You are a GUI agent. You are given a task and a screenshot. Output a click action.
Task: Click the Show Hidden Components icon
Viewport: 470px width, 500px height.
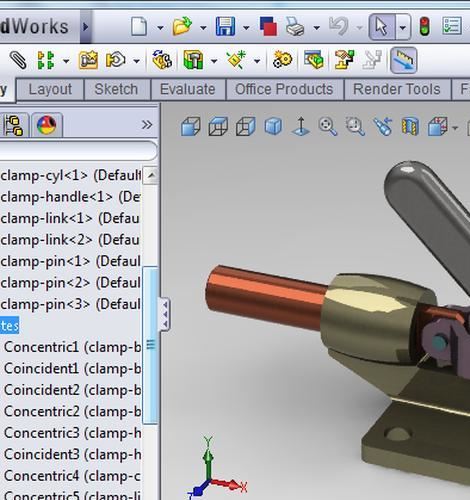162,60
